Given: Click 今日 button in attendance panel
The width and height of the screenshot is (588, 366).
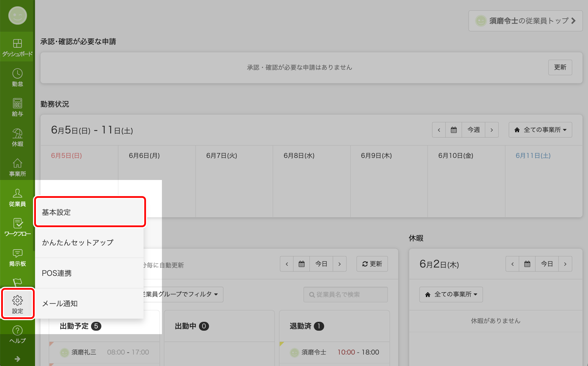Looking at the screenshot, I should tap(321, 264).
